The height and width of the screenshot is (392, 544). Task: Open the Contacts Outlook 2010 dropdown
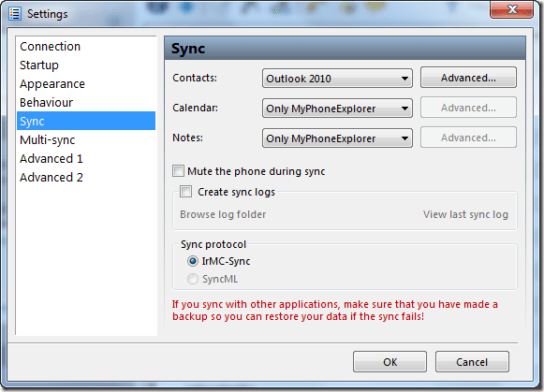(337, 79)
